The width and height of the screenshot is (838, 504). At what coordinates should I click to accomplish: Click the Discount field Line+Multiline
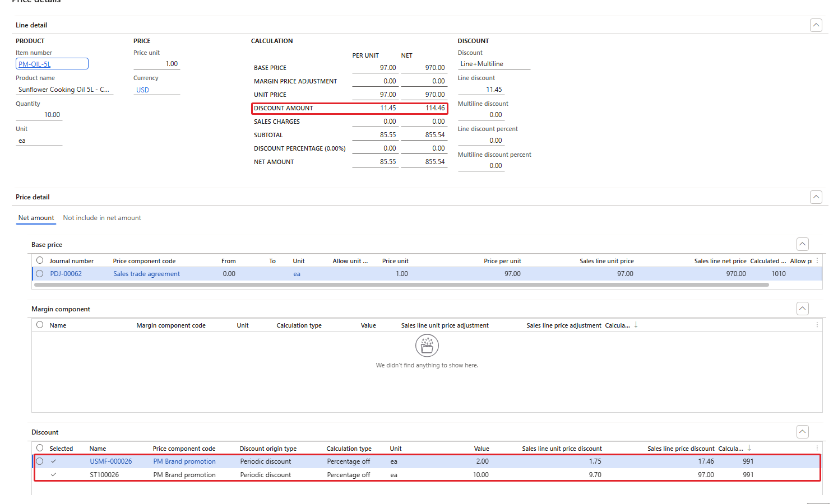(494, 64)
